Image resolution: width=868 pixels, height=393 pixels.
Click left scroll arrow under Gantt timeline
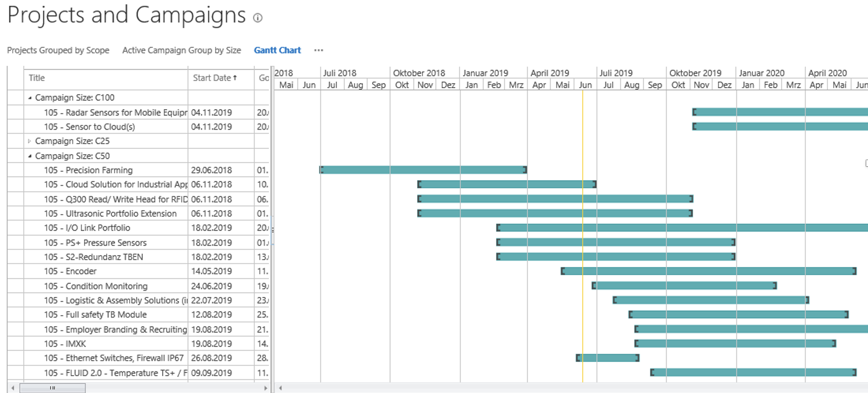point(281,388)
